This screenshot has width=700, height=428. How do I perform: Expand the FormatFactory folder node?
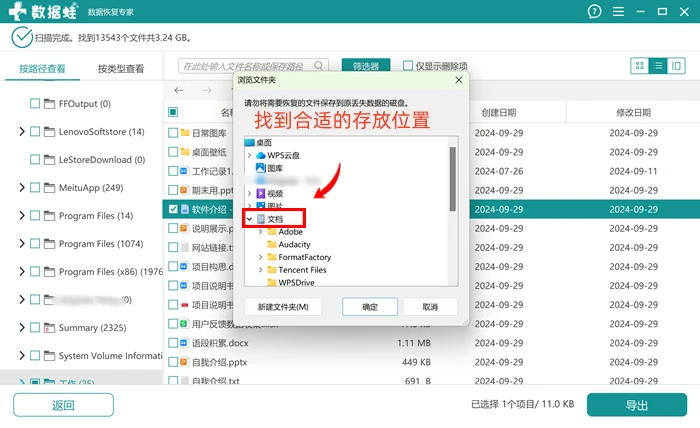click(x=261, y=257)
